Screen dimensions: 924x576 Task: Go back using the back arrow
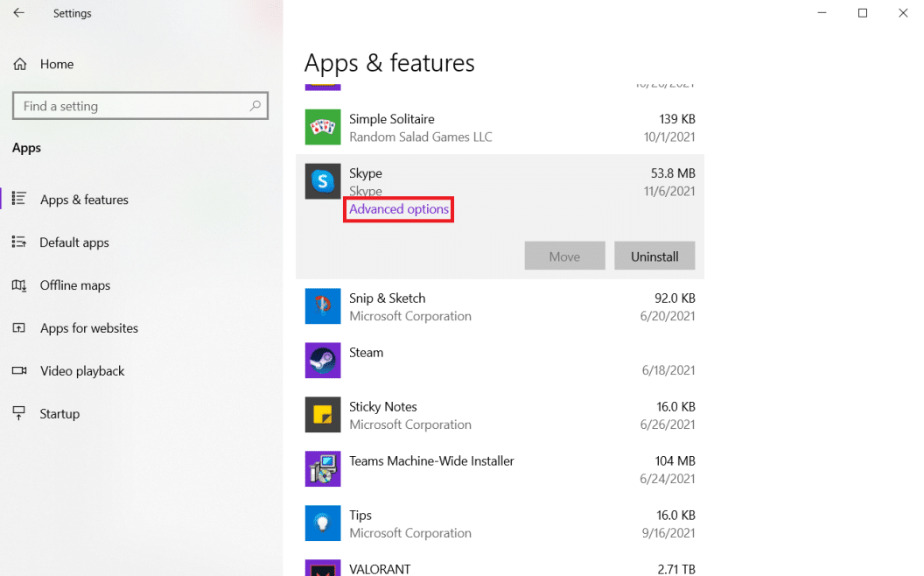(19, 13)
